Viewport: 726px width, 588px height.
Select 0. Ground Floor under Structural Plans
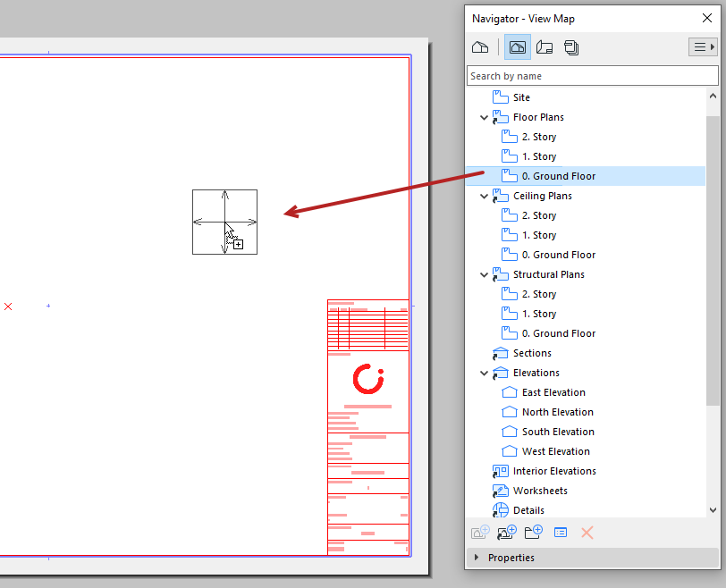point(559,333)
